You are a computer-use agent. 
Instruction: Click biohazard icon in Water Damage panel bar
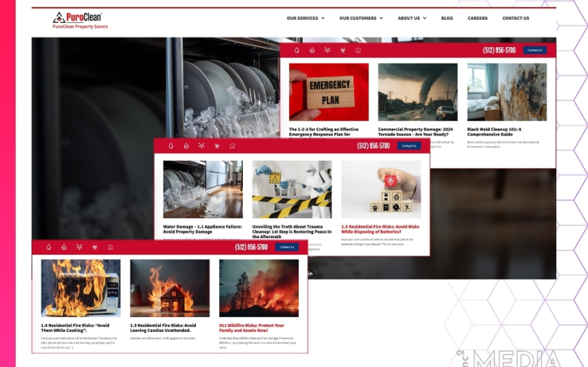[217, 146]
